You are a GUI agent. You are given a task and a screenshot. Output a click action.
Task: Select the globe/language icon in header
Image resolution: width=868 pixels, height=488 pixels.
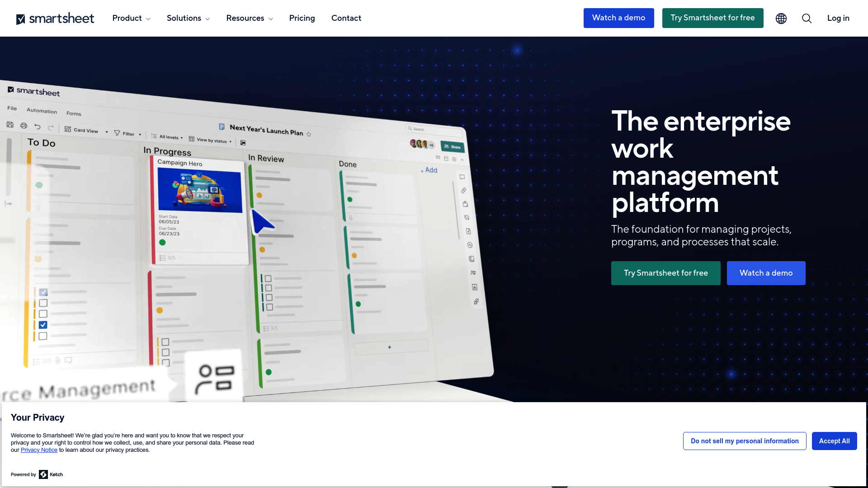pos(782,18)
